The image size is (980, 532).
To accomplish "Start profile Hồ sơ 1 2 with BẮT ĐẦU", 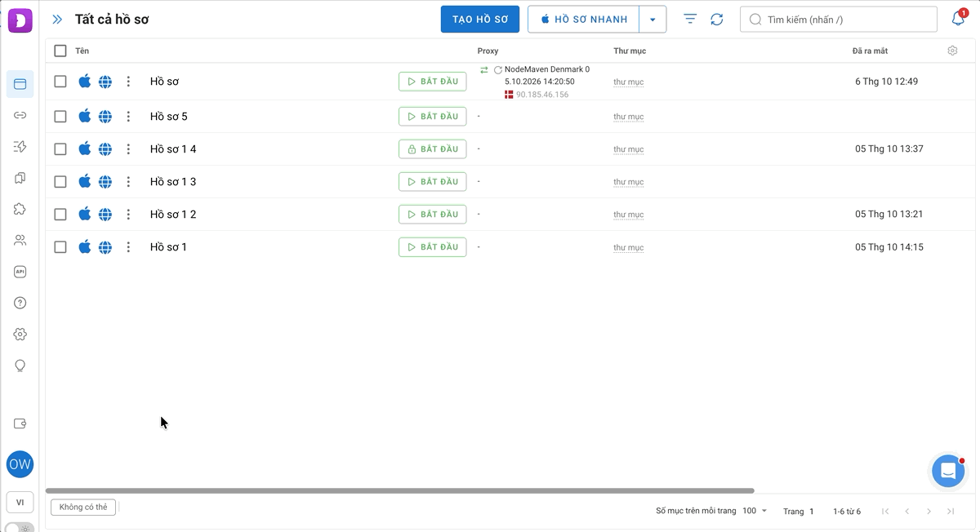I will point(433,215).
